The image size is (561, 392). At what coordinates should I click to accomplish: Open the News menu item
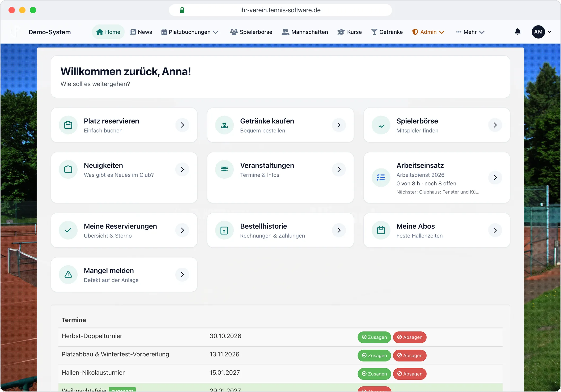(x=141, y=32)
